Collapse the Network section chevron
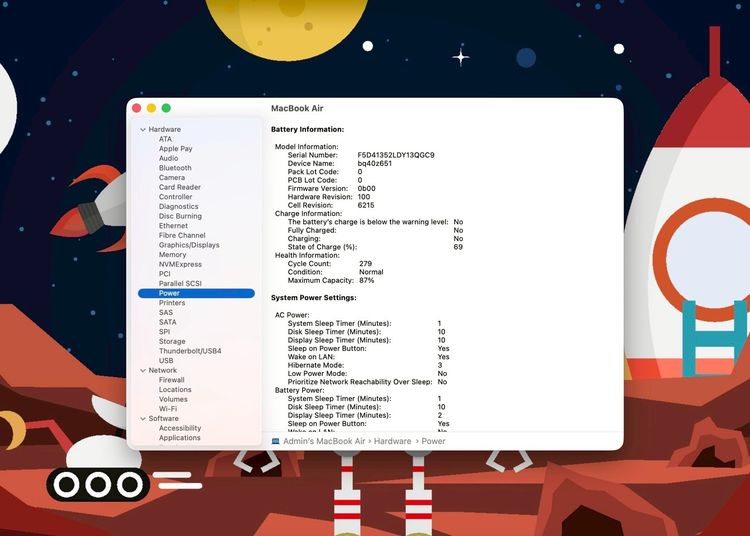The height and width of the screenshot is (536, 750). pyautogui.click(x=143, y=371)
